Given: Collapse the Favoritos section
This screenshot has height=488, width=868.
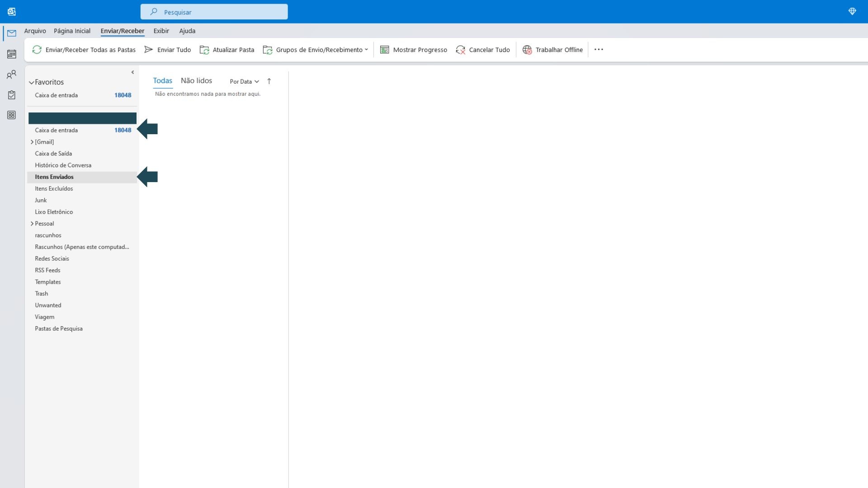Looking at the screenshot, I should pos(32,83).
